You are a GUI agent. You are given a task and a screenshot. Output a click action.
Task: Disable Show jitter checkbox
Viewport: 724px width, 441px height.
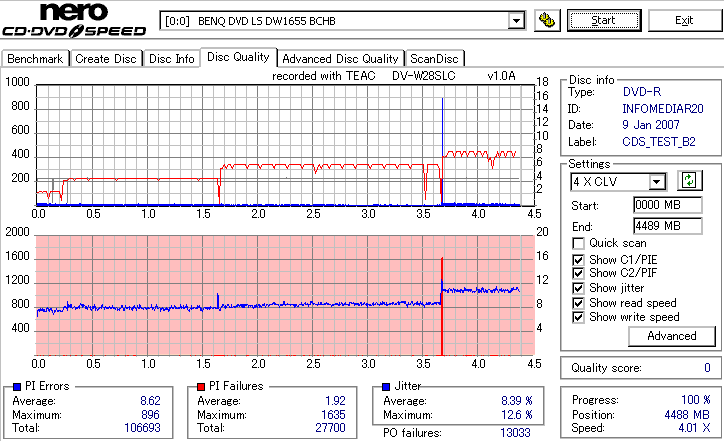(578, 288)
